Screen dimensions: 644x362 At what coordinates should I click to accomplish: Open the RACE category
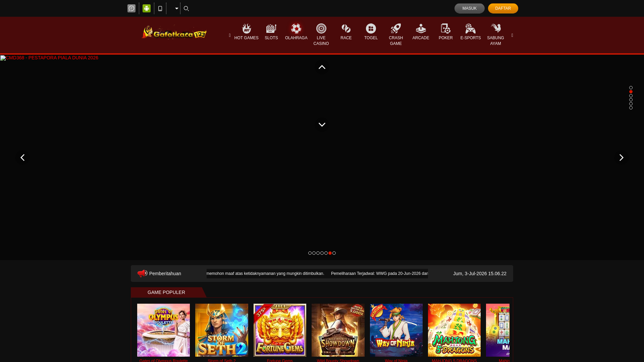tap(346, 32)
